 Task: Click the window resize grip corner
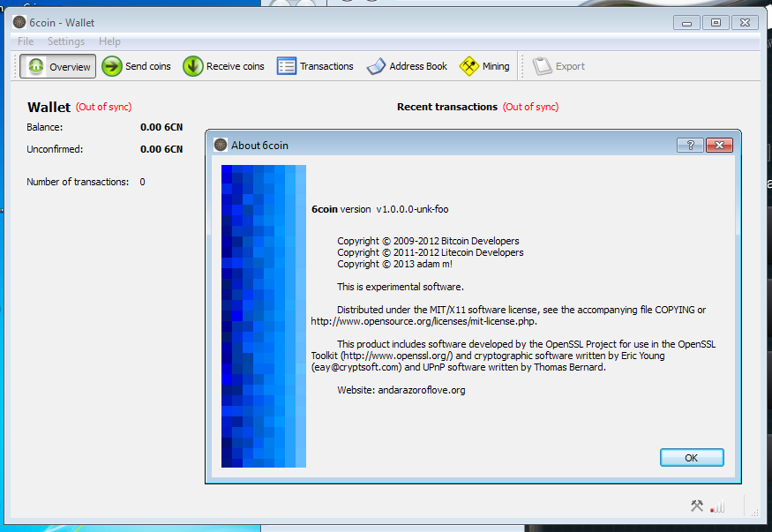[754, 513]
